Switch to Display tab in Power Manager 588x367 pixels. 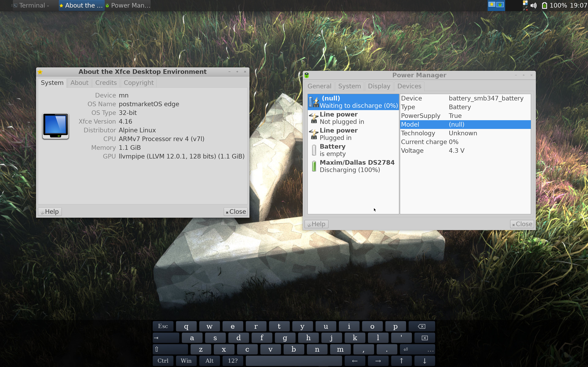pyautogui.click(x=379, y=86)
